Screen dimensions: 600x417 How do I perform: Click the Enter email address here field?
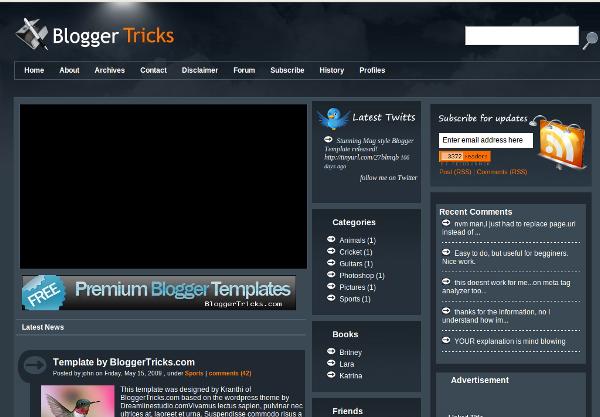pos(486,140)
